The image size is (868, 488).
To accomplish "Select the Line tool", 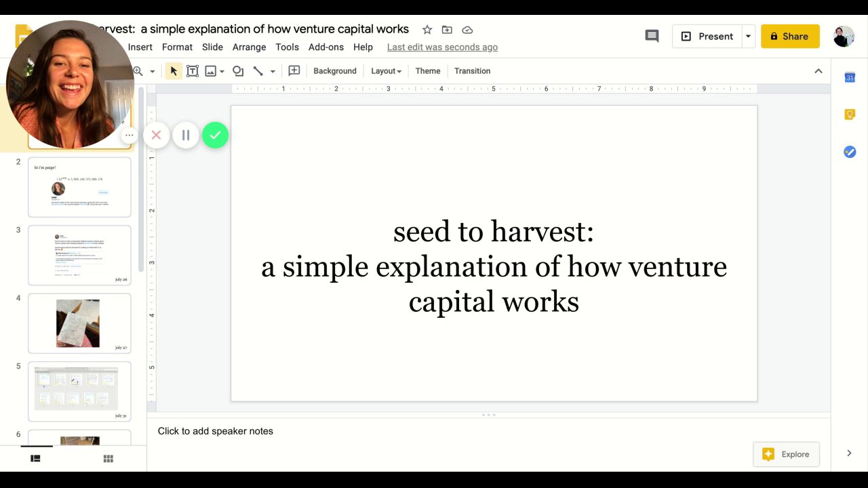I will [x=258, y=70].
